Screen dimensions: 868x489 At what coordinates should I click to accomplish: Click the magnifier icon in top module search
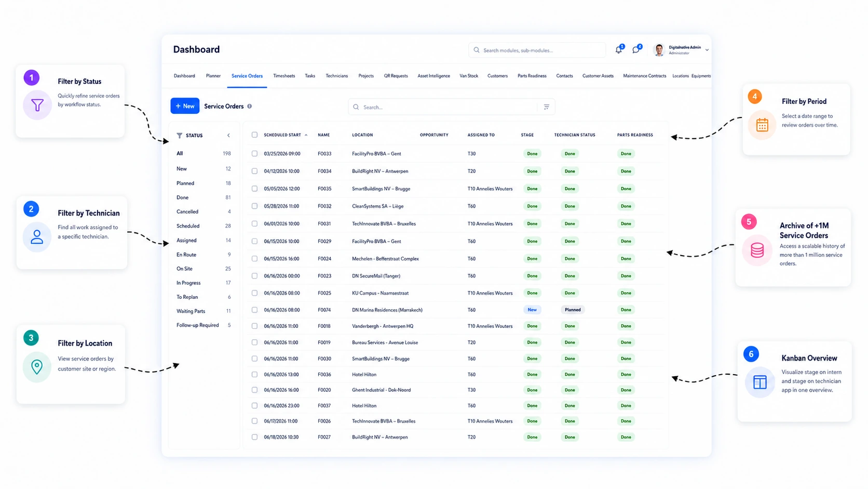477,50
